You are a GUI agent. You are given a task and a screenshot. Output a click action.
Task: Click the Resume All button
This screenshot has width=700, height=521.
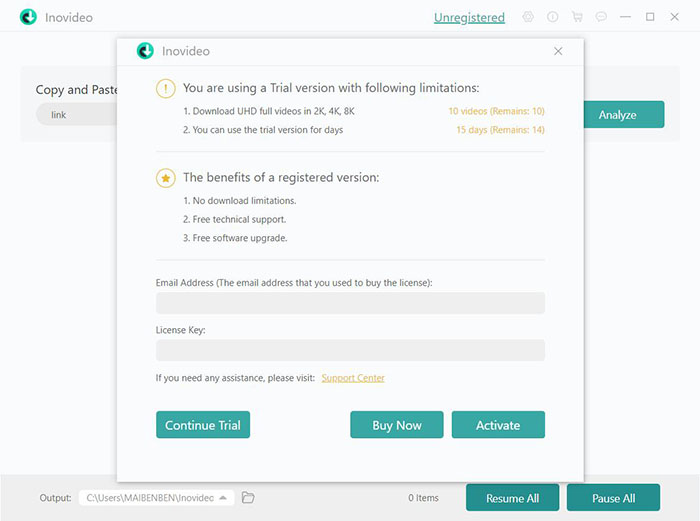(512, 497)
